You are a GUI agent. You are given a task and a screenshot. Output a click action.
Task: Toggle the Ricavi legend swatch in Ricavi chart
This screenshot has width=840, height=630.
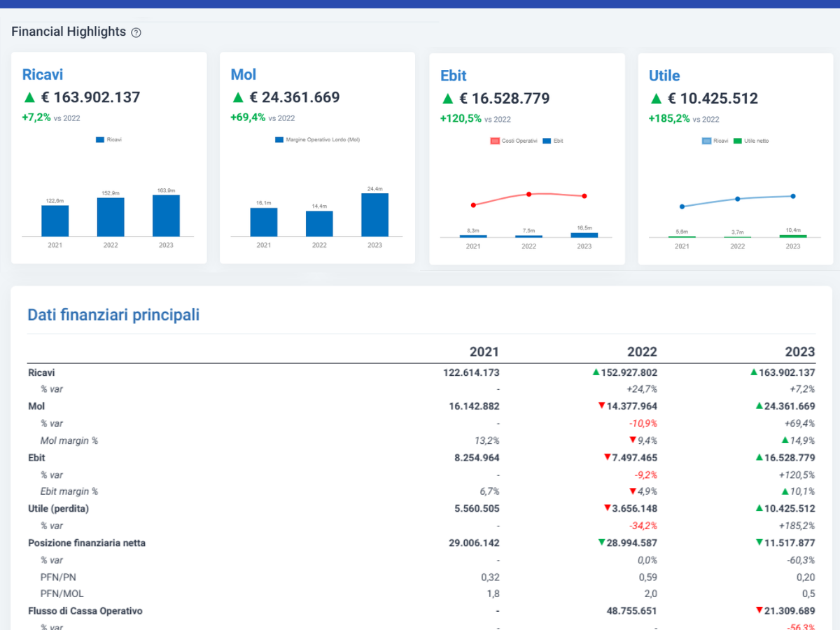coord(100,140)
